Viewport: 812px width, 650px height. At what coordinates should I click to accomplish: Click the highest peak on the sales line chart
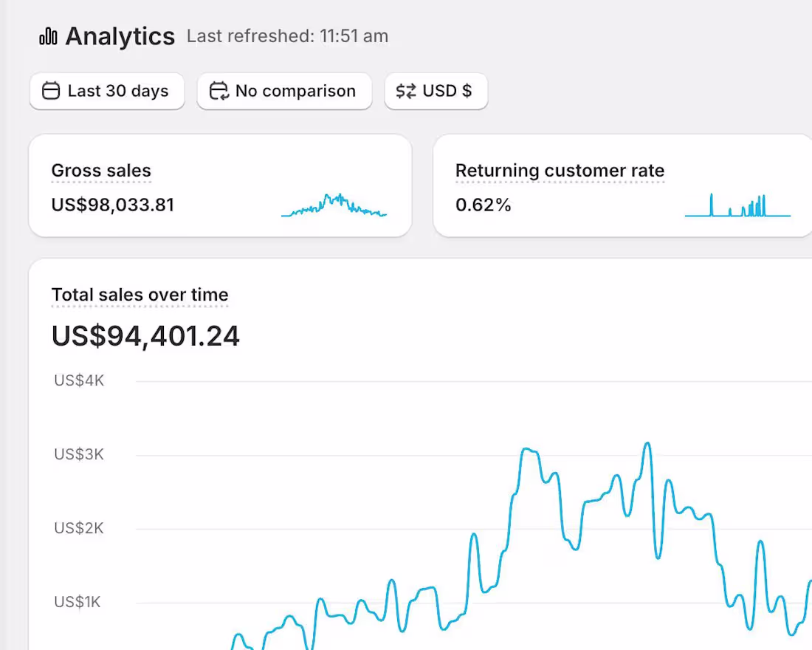pos(647,443)
